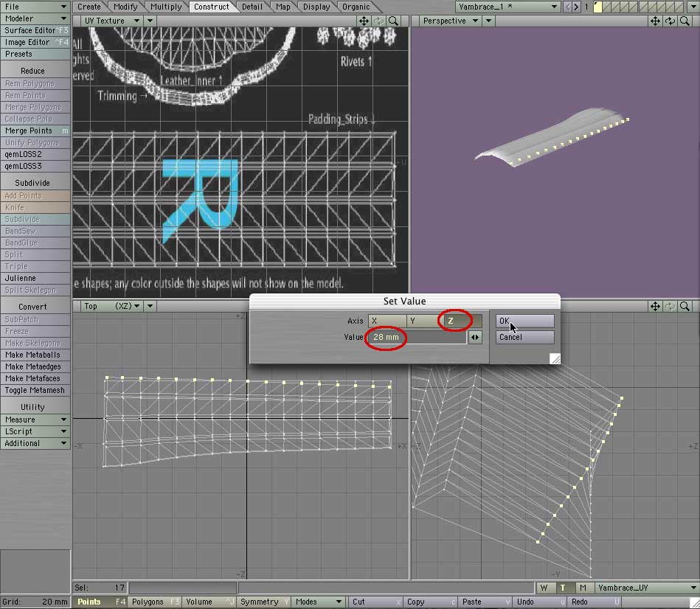The image size is (700, 609).
Task: Open the Top (XZ) view type dropdown
Action: pyautogui.click(x=111, y=307)
